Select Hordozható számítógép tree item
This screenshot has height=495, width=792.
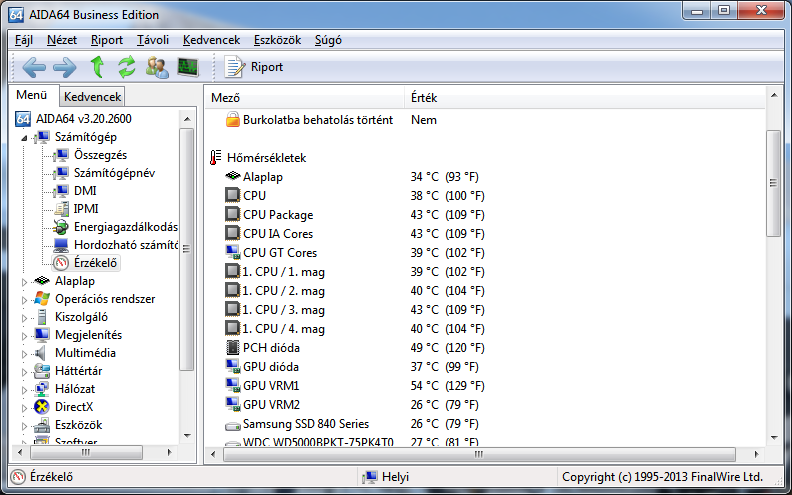point(126,245)
